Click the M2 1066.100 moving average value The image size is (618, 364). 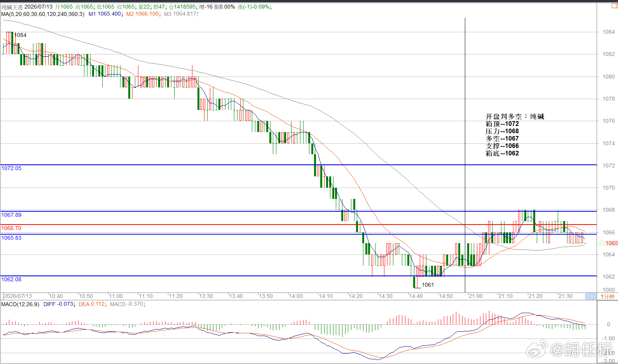(x=144, y=14)
